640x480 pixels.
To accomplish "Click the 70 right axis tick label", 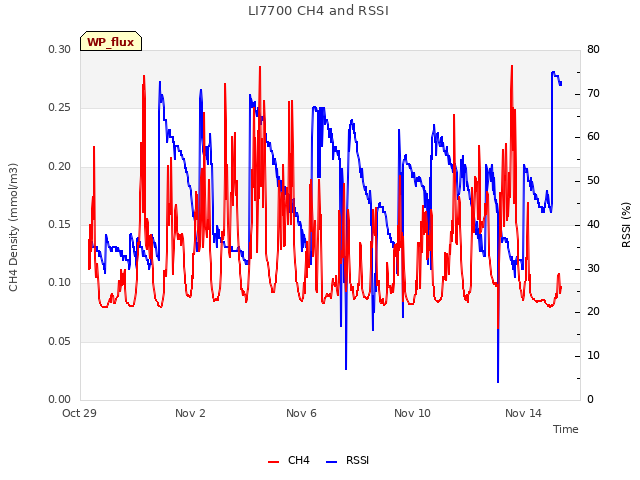I will tap(593, 93).
